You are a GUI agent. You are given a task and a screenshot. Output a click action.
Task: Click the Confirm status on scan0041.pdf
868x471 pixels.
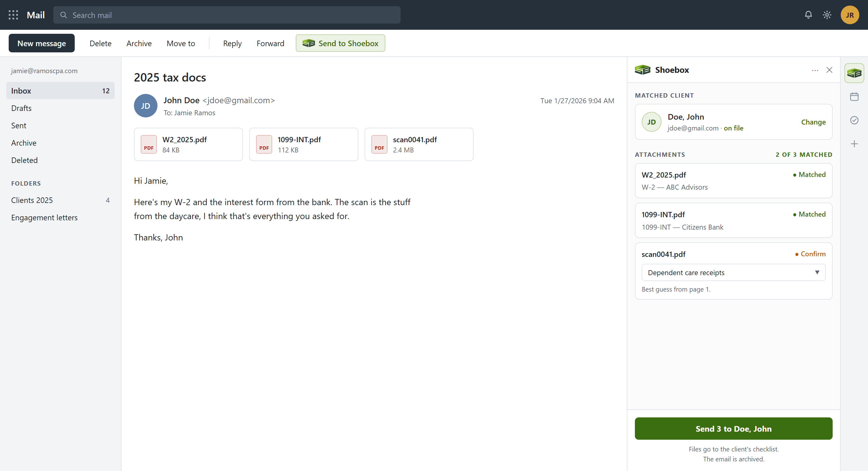[x=810, y=254]
